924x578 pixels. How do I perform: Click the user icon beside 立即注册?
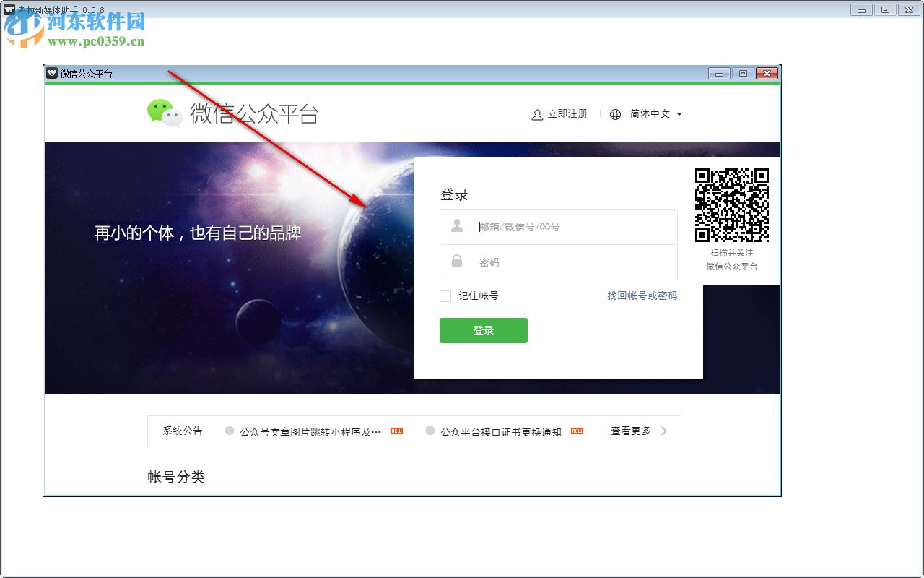point(537,114)
